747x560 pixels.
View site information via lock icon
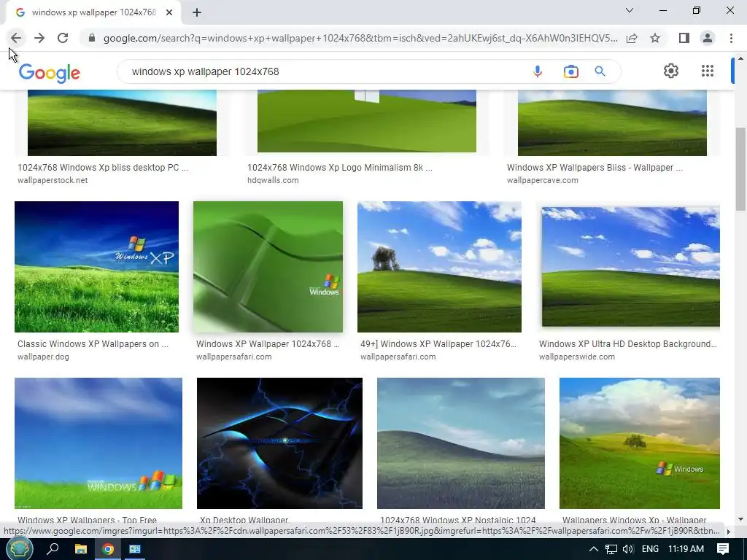(92, 38)
